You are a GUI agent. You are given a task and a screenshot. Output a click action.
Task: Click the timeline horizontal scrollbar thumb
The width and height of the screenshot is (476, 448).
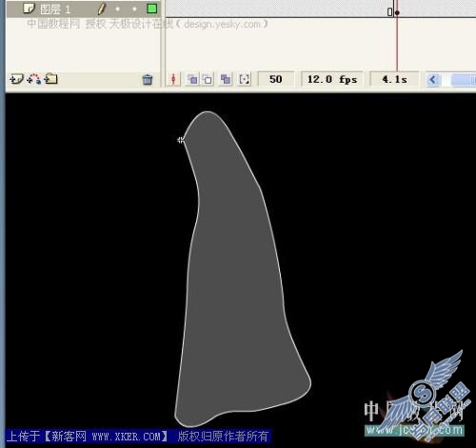coord(464,79)
